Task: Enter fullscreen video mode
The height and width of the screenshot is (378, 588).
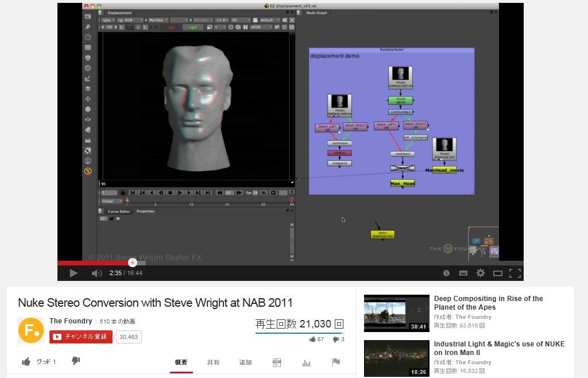Action: [515, 273]
